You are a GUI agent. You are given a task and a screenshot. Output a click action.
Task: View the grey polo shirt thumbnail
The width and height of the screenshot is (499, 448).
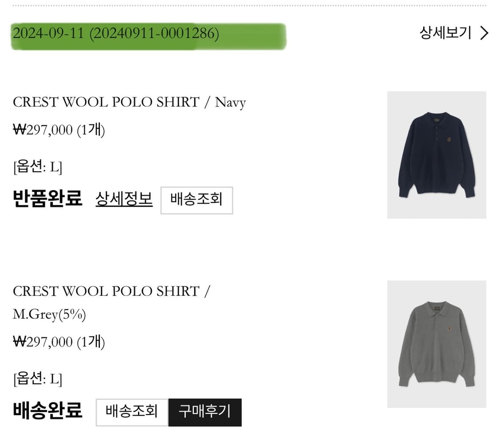436,344
